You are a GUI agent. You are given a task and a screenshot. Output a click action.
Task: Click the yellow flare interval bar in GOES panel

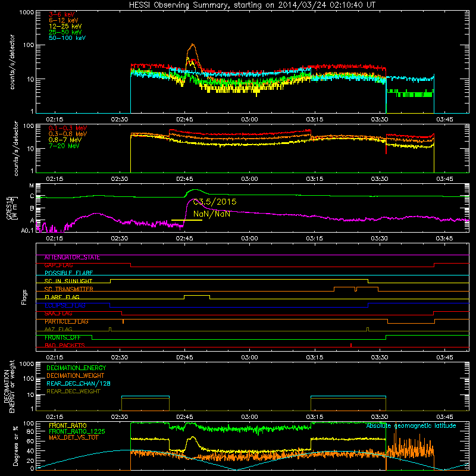click(x=187, y=220)
